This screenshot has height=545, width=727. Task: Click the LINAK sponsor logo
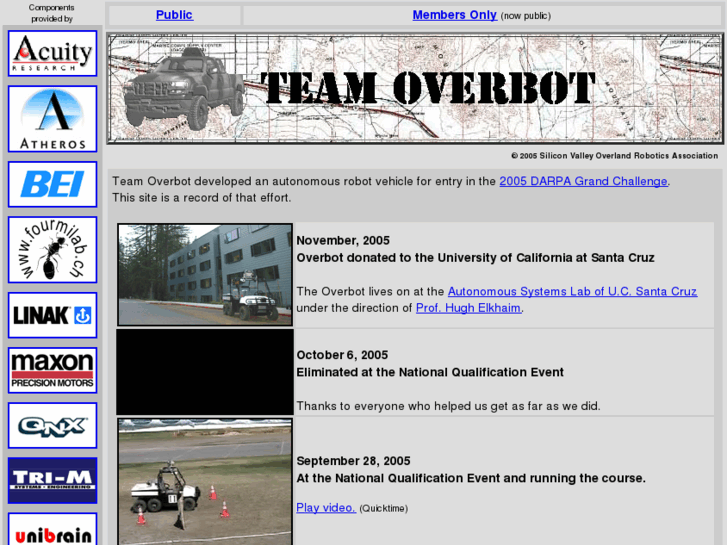click(52, 315)
